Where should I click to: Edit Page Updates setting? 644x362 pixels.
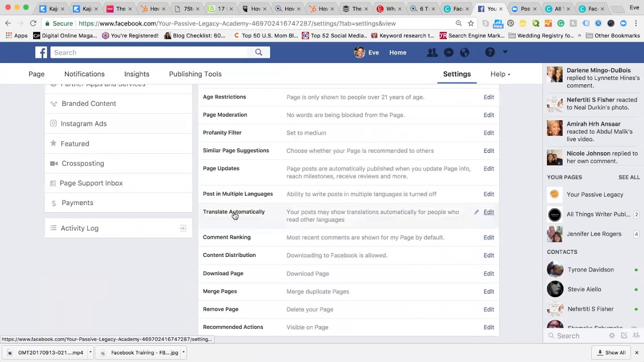pyautogui.click(x=489, y=168)
